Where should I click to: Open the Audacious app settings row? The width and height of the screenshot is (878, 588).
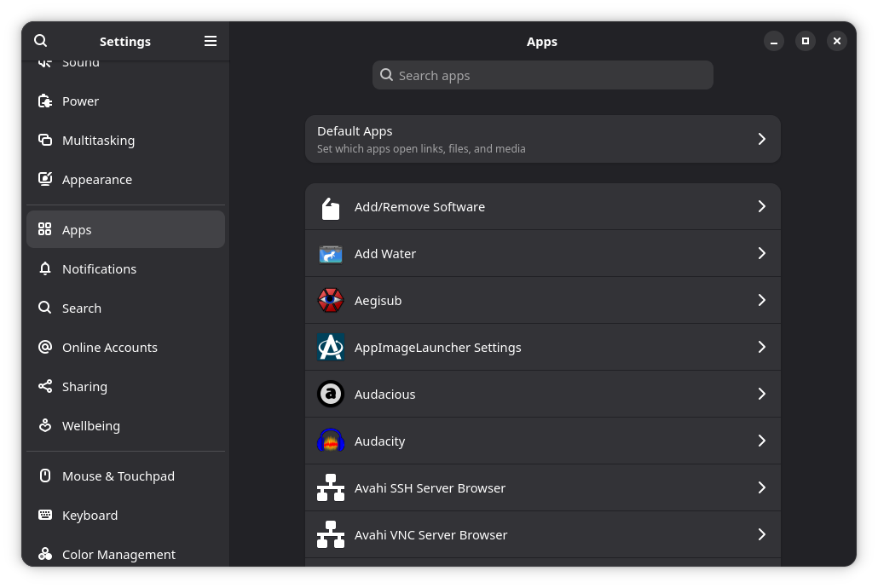[x=542, y=394]
